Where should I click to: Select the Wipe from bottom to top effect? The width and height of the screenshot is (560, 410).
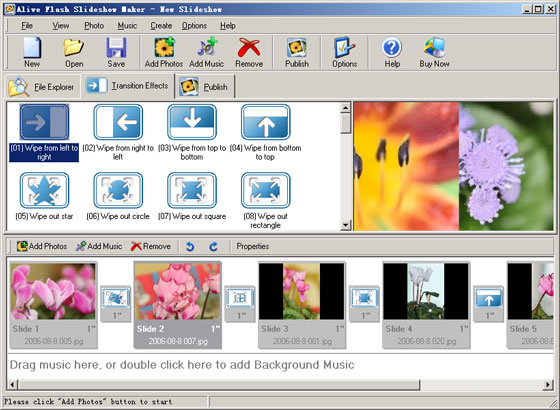click(x=265, y=132)
